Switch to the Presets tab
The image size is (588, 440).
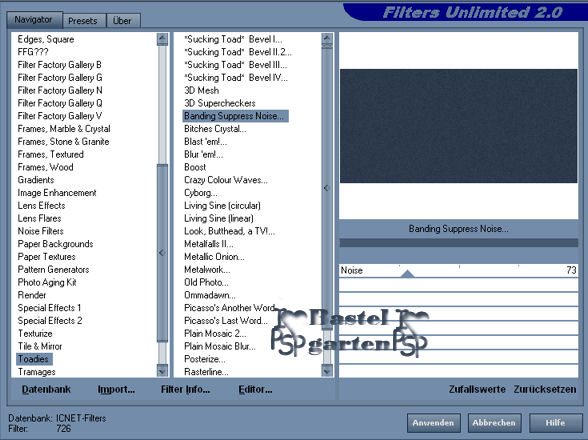pos(82,21)
